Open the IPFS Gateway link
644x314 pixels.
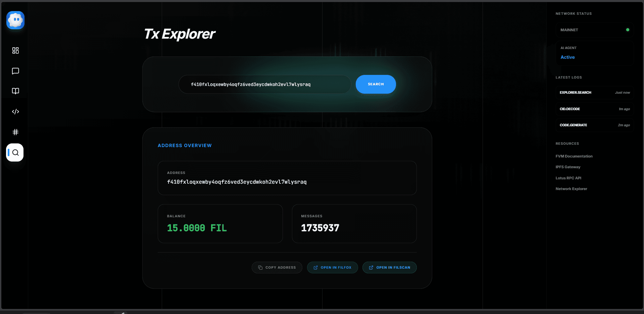(x=568, y=167)
